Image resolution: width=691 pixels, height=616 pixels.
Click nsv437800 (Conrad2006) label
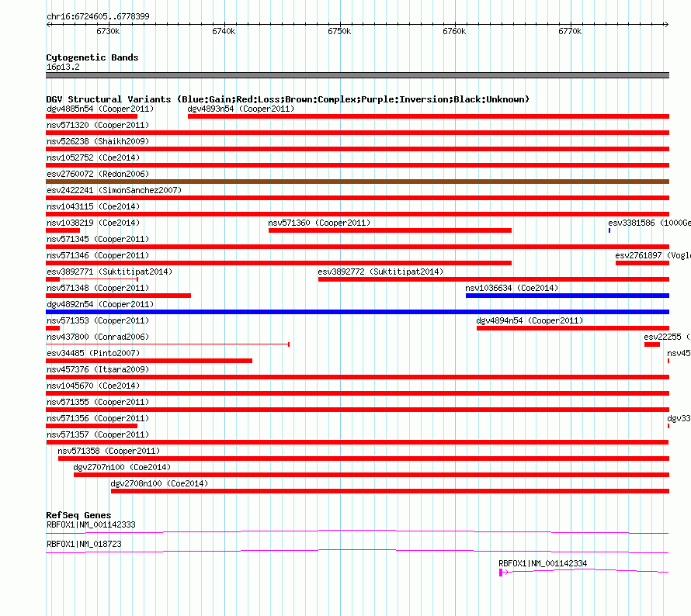[x=98, y=337]
